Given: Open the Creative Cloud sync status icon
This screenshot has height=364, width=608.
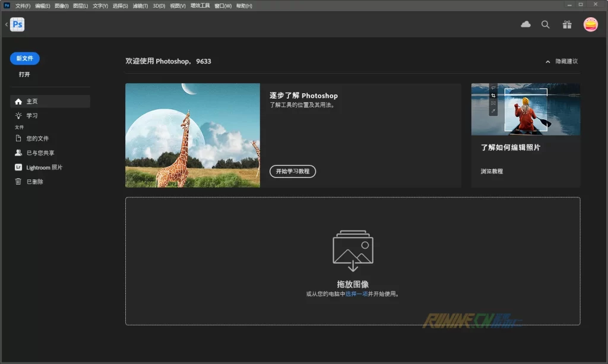Looking at the screenshot, I should pyautogui.click(x=525, y=24).
